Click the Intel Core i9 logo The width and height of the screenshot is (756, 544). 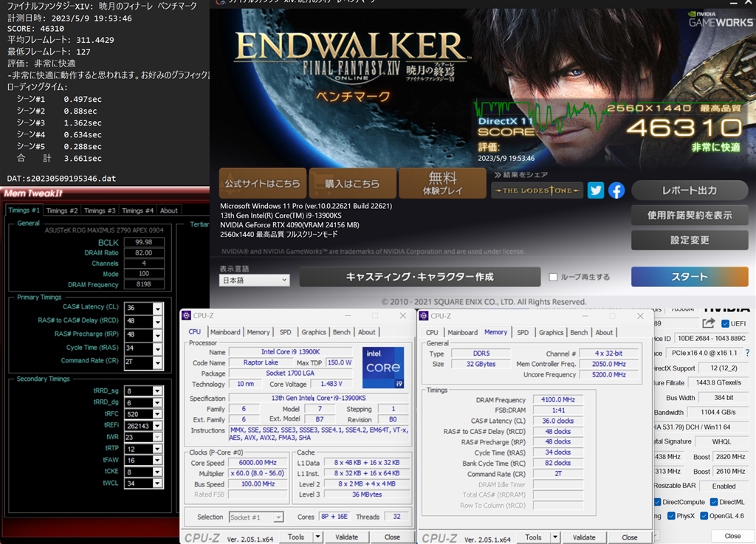(x=383, y=368)
